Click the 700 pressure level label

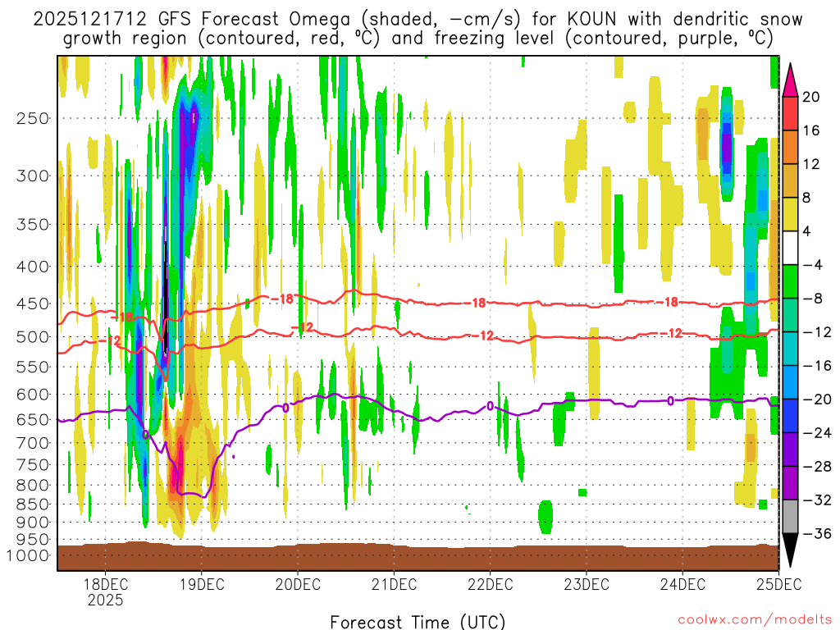pos(33,443)
